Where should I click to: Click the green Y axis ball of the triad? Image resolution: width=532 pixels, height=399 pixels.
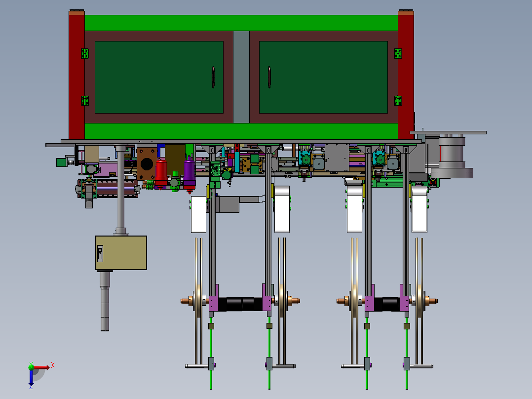point(31,367)
